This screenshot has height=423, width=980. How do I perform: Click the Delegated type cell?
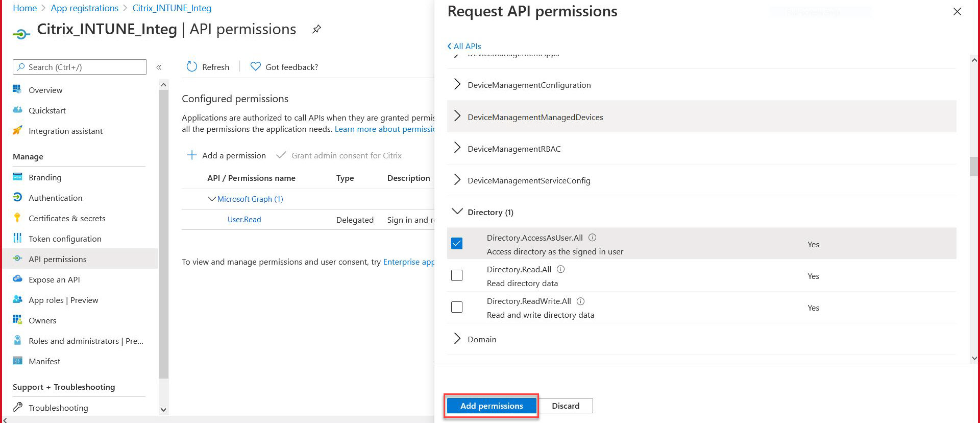coord(355,220)
